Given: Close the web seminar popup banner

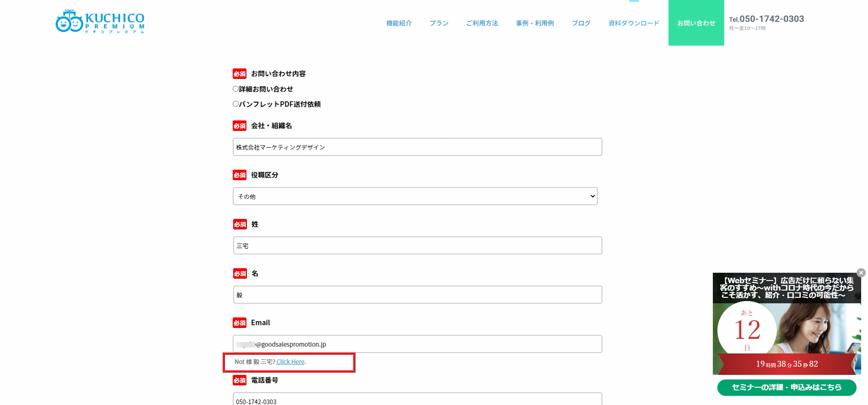Looking at the screenshot, I should [x=861, y=273].
